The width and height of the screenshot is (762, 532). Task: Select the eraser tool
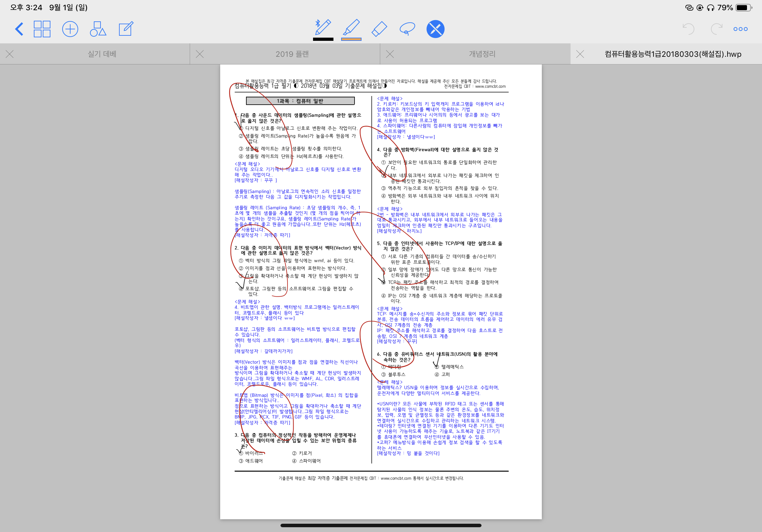[379, 29]
